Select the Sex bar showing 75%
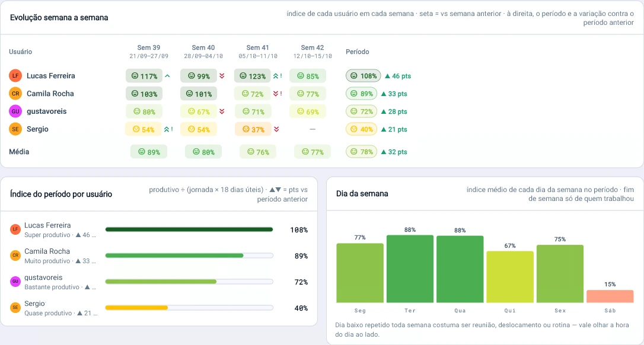The image size is (644, 345). tap(560, 274)
